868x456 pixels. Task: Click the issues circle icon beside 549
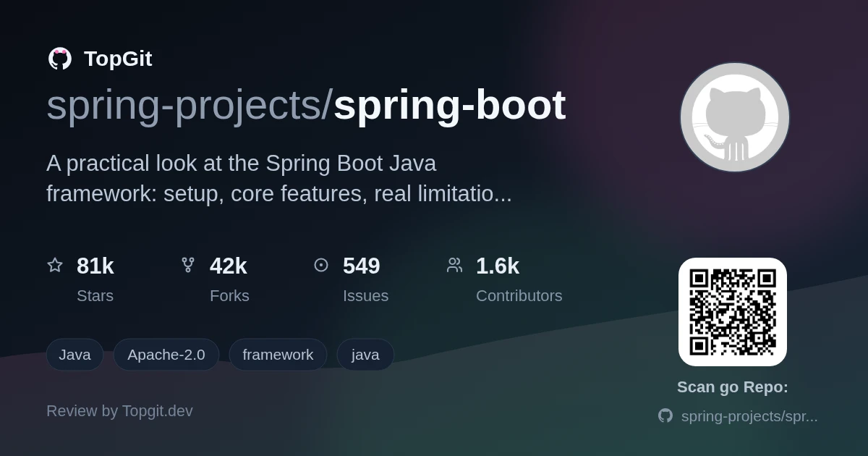[x=321, y=265]
